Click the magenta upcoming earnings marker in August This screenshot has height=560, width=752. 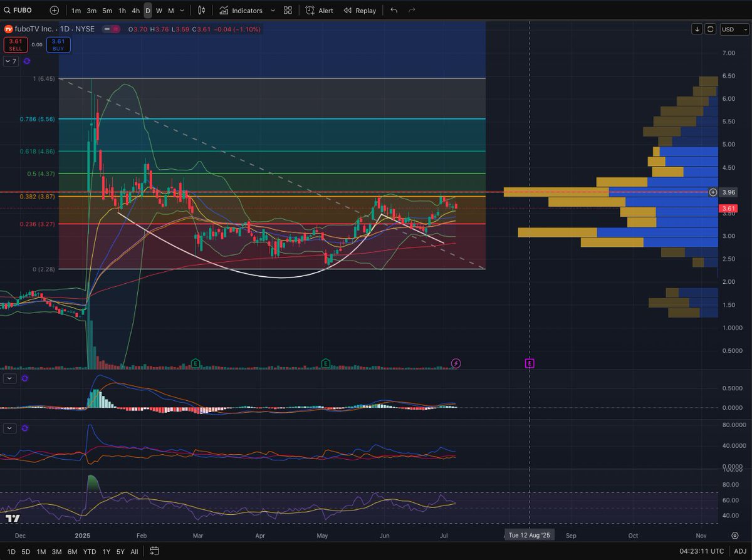point(530,363)
